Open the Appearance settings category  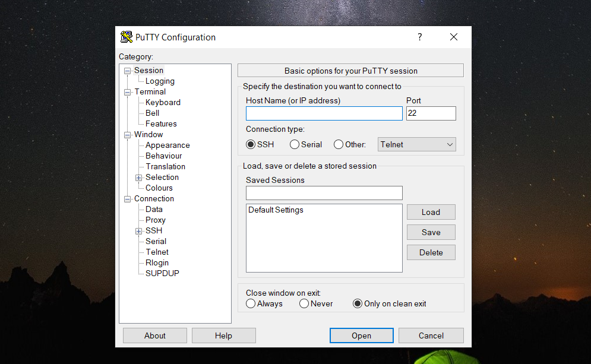(x=167, y=145)
